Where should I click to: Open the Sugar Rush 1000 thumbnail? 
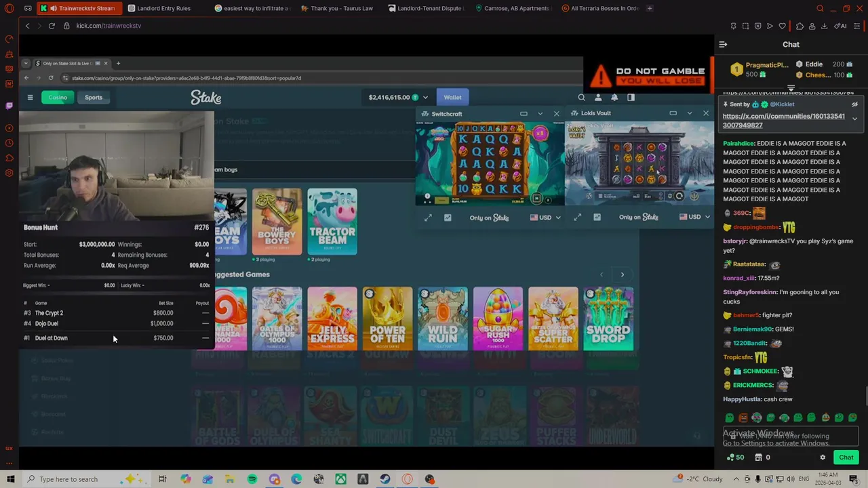click(498, 319)
